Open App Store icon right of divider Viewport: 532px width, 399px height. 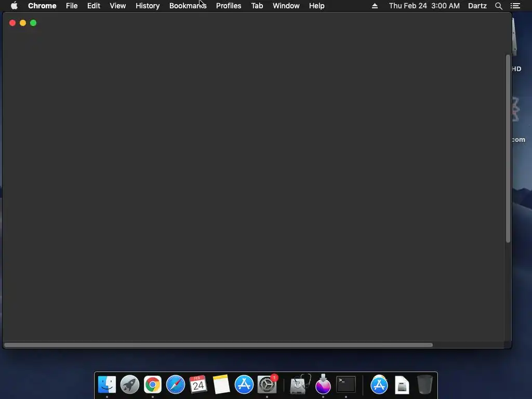click(379, 385)
